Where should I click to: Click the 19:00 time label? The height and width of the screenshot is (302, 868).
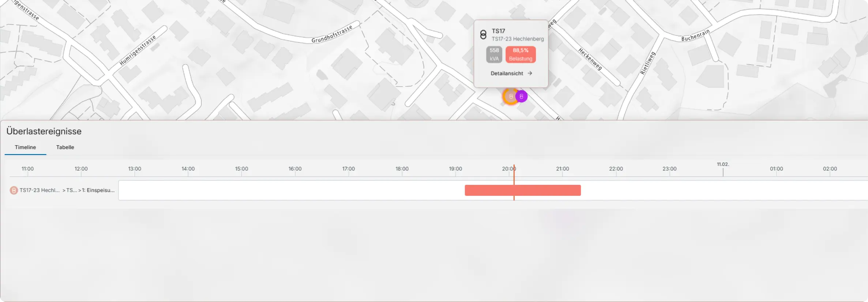click(455, 169)
